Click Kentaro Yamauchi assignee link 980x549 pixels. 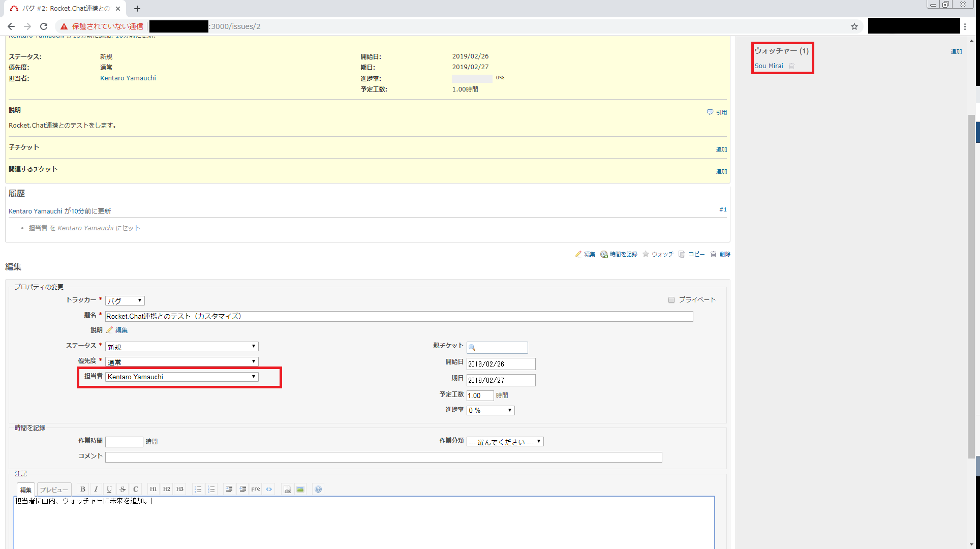(x=128, y=78)
